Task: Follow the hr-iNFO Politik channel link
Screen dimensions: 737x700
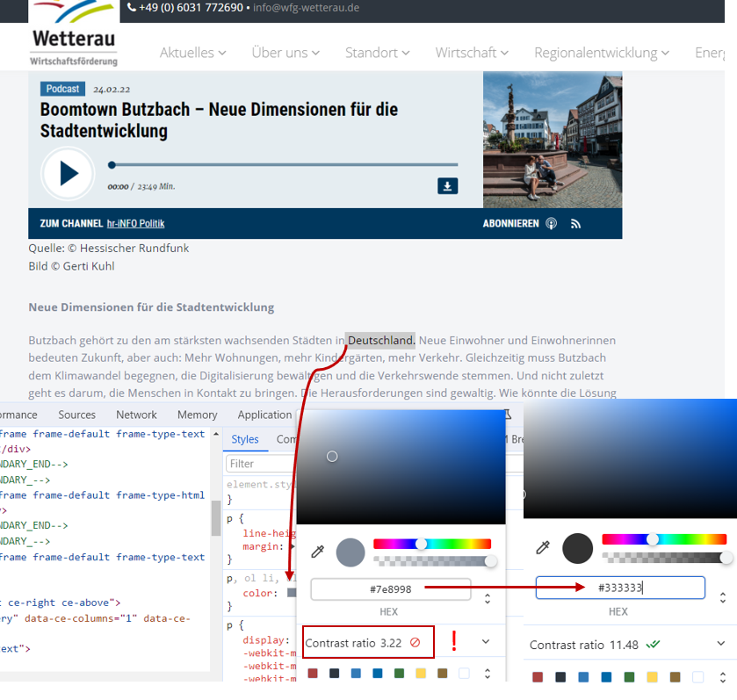Action: (135, 224)
